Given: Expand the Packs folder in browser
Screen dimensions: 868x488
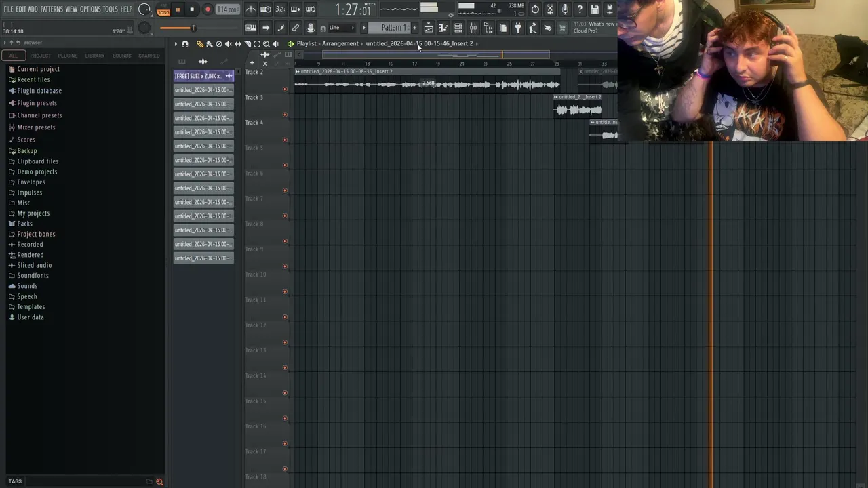Looking at the screenshot, I should pyautogui.click(x=24, y=224).
